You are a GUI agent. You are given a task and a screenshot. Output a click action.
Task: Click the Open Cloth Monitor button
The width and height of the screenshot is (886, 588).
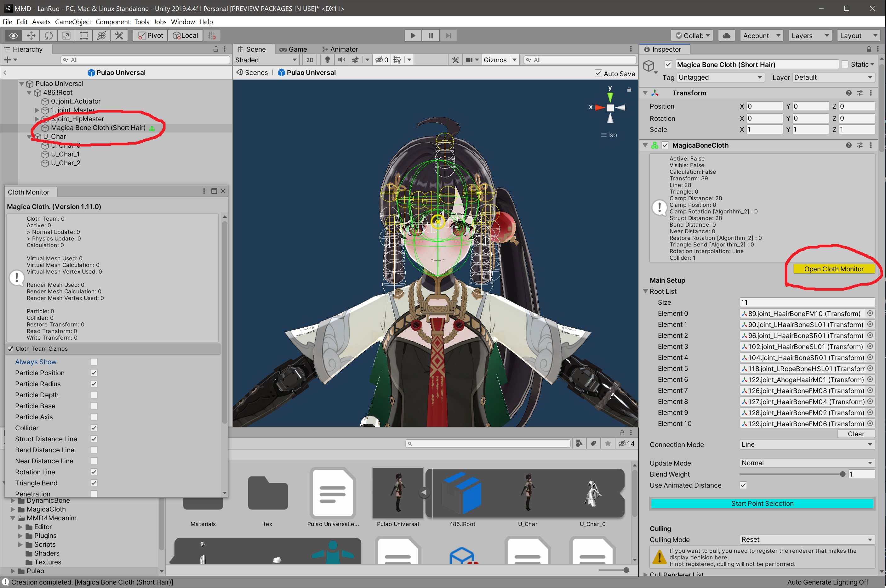[833, 269]
